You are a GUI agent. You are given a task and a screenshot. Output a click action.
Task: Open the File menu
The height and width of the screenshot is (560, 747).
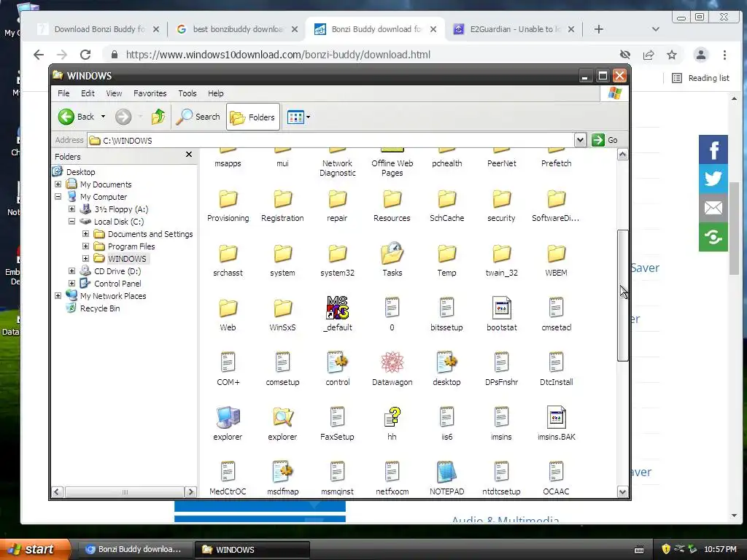[63, 93]
